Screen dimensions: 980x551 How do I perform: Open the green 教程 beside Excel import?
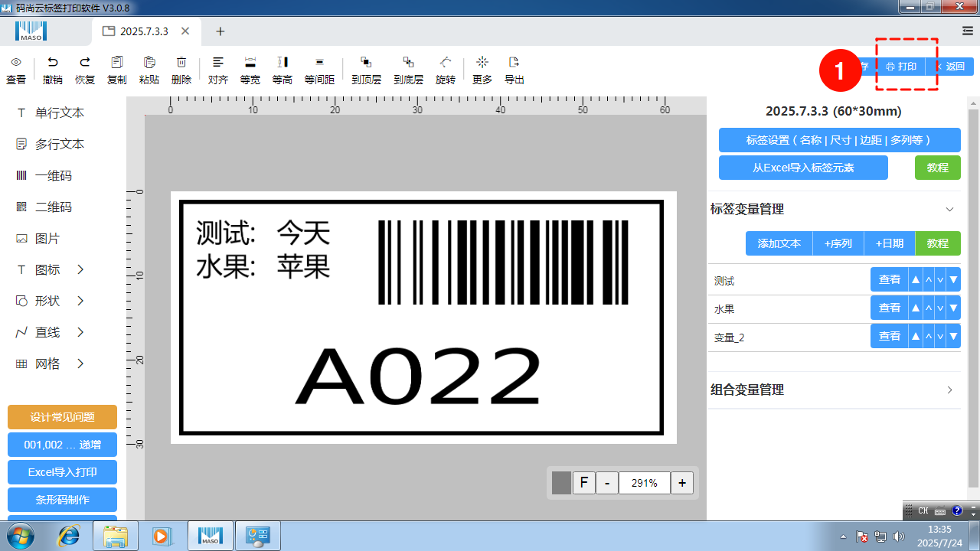(937, 168)
